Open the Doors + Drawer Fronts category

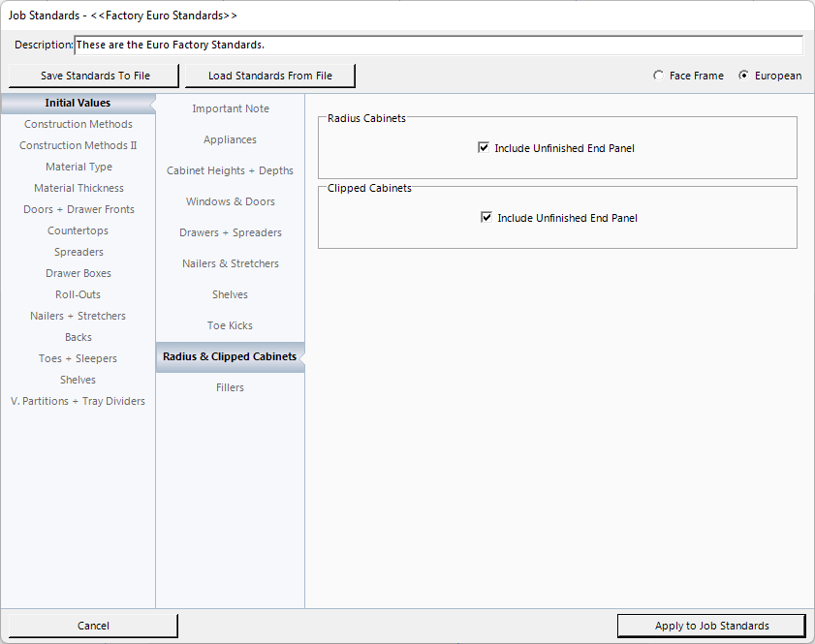[x=78, y=209]
